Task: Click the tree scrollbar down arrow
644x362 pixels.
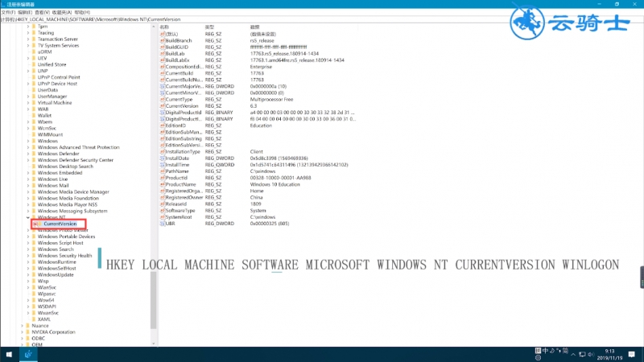Action: click(x=153, y=343)
